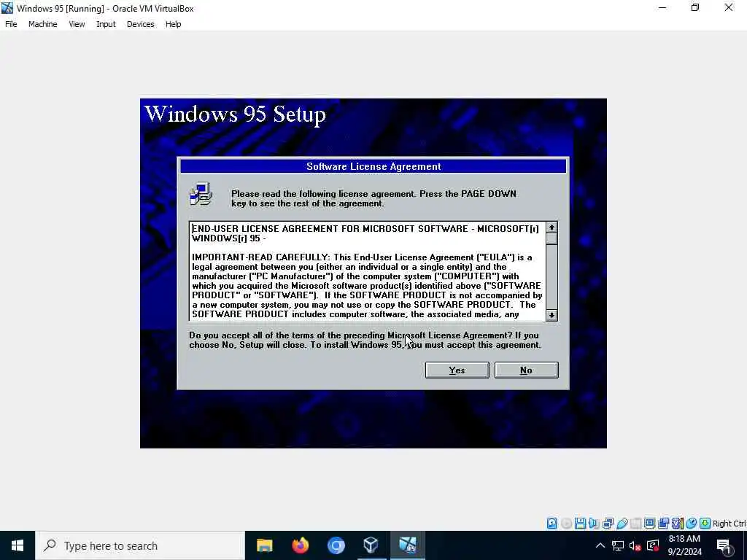Click the 'Do you accept all of the terms' text
Image resolution: width=747 pixels, height=560 pixels.
point(365,340)
